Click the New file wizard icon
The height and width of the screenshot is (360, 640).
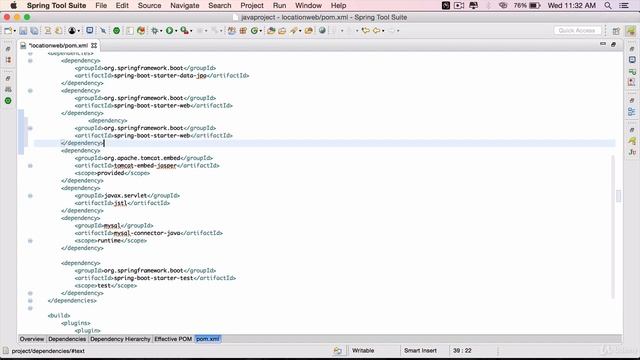point(8,31)
